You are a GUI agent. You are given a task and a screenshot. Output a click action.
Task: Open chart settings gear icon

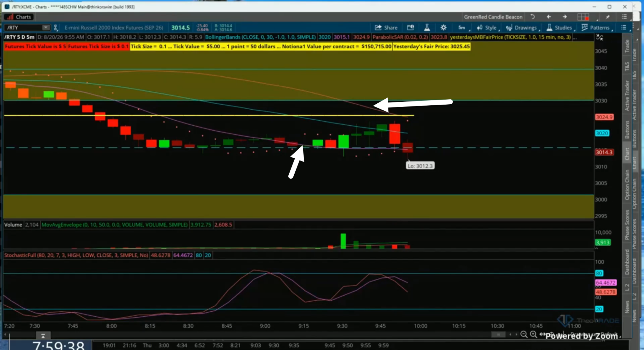[x=443, y=28]
